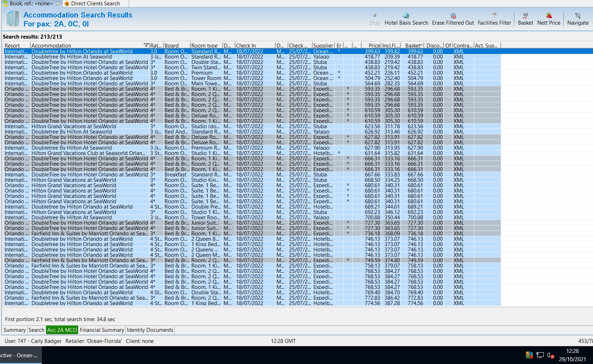Select the Acc 2A MCO tab
This screenshot has height=364, width=593.
click(62, 330)
